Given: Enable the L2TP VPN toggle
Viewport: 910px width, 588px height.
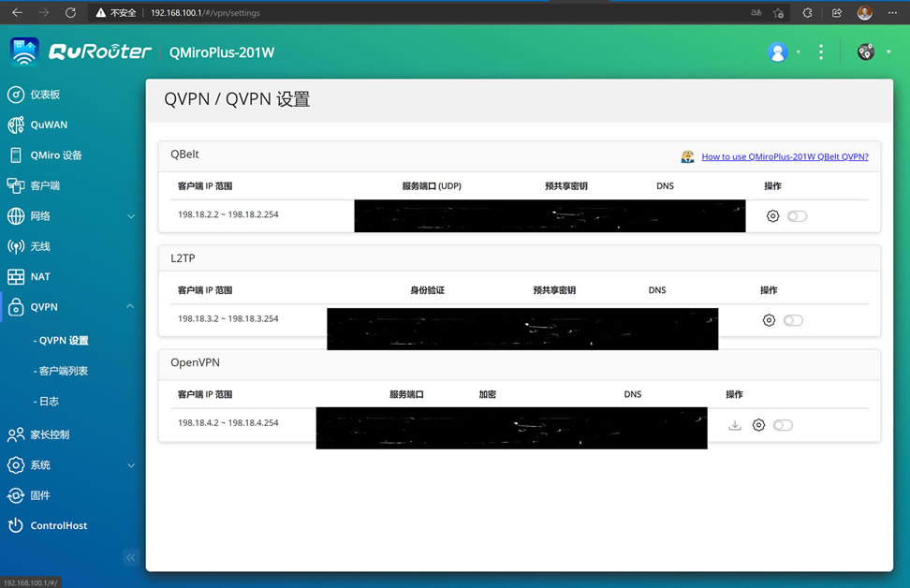Looking at the screenshot, I should (793, 320).
